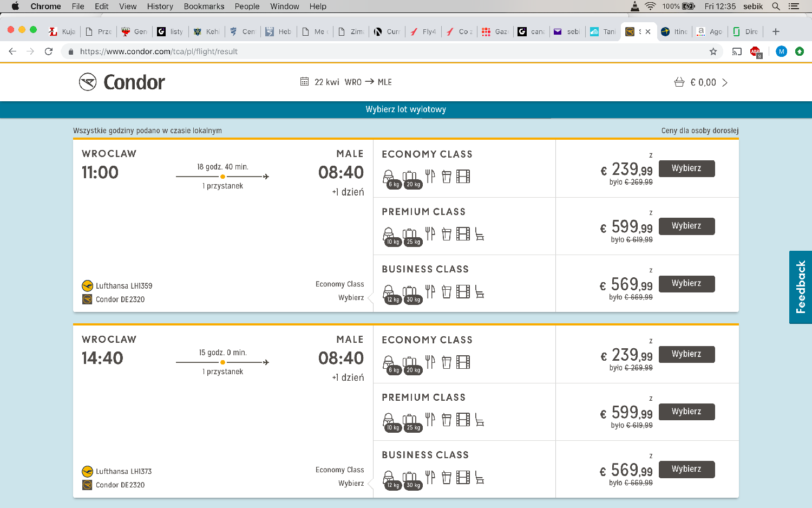The height and width of the screenshot is (508, 812).
Task: Open a new browser tab
Action: [776, 31]
